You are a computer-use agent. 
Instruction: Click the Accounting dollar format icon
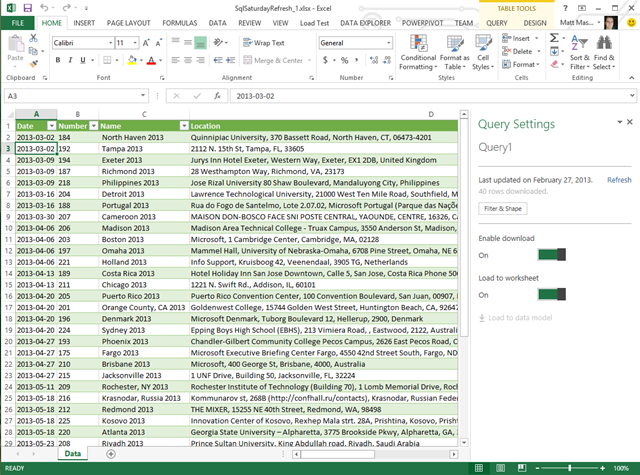325,60
